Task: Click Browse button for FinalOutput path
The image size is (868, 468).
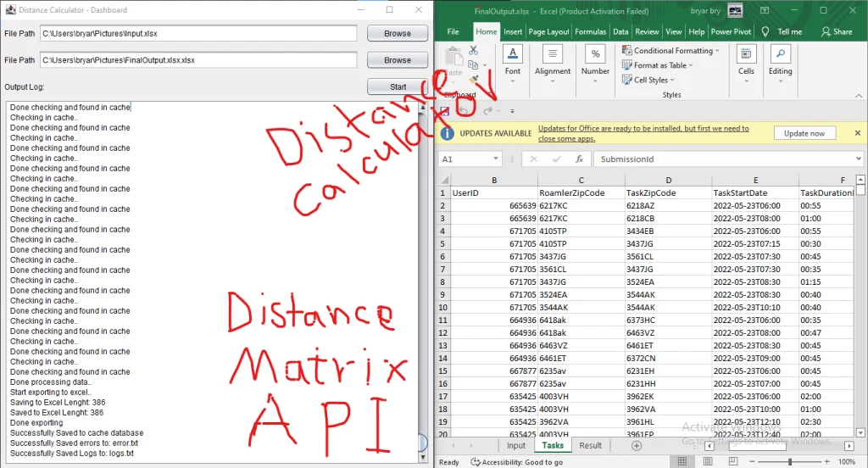Action: pos(398,60)
